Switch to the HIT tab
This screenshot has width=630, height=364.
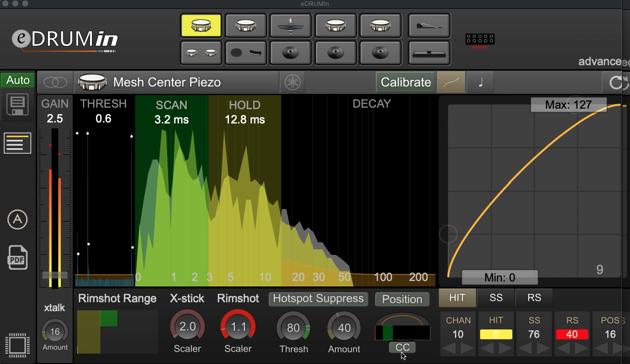(457, 298)
